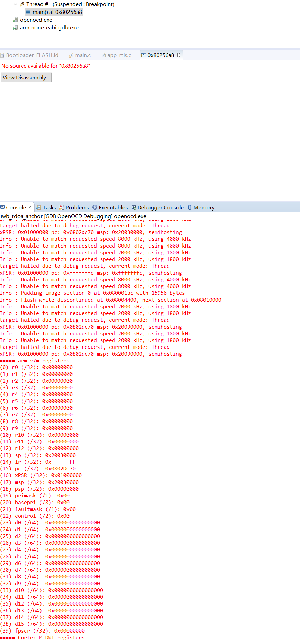Click the Console view monitor icon

3,208
